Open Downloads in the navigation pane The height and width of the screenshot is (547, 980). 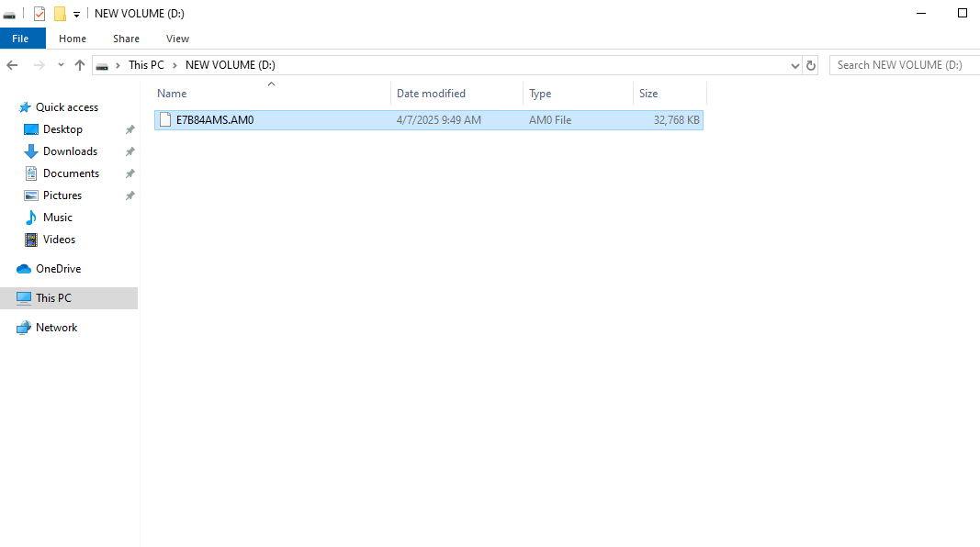[x=70, y=151]
